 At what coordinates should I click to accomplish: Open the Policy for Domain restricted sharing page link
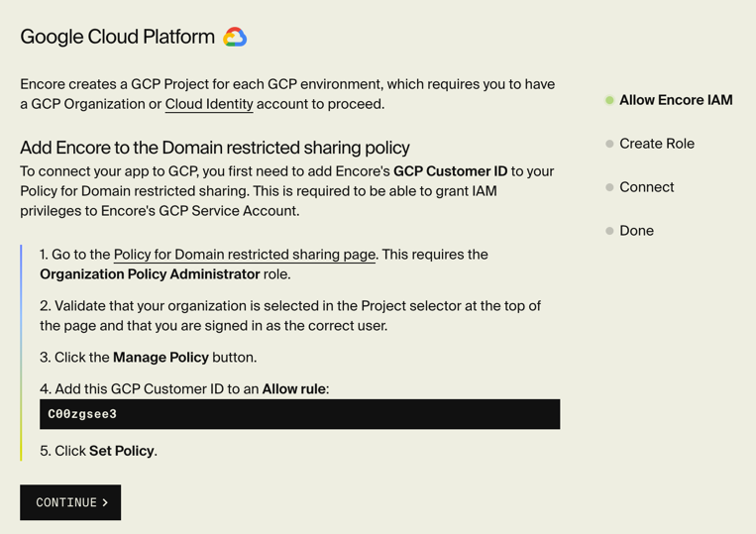click(x=245, y=255)
